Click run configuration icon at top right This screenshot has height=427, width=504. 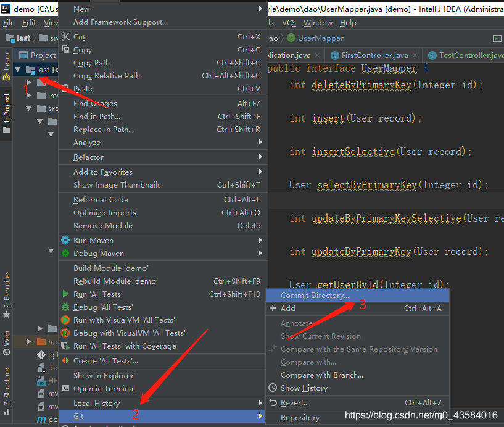pyautogui.click(x=497, y=38)
